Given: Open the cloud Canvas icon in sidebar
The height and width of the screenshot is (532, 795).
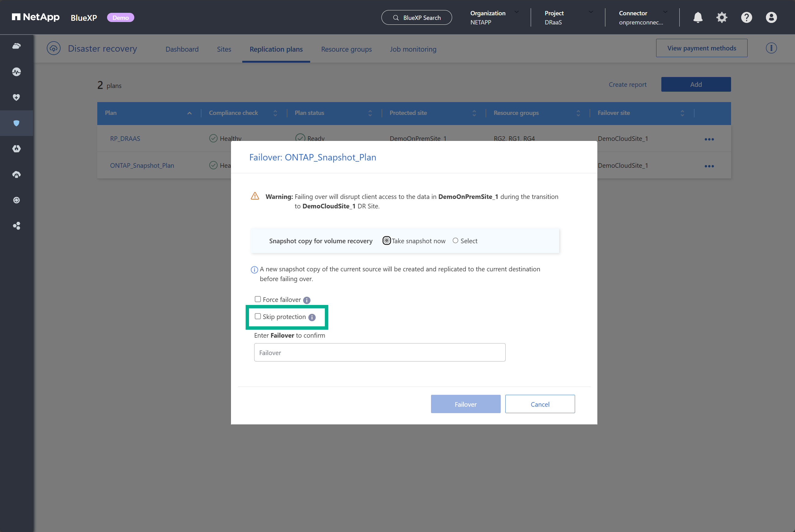Looking at the screenshot, I should click(16, 46).
